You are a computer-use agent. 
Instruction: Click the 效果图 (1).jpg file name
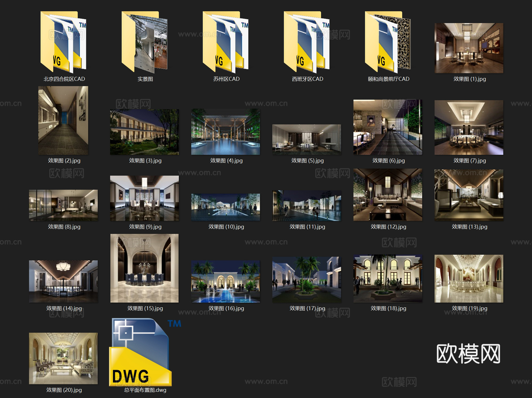(470, 79)
